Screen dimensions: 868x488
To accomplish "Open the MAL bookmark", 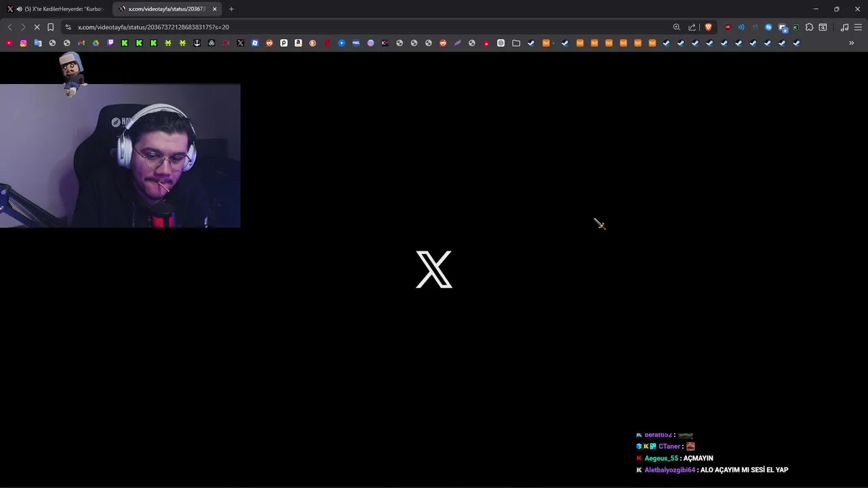I will pyautogui.click(x=356, y=43).
